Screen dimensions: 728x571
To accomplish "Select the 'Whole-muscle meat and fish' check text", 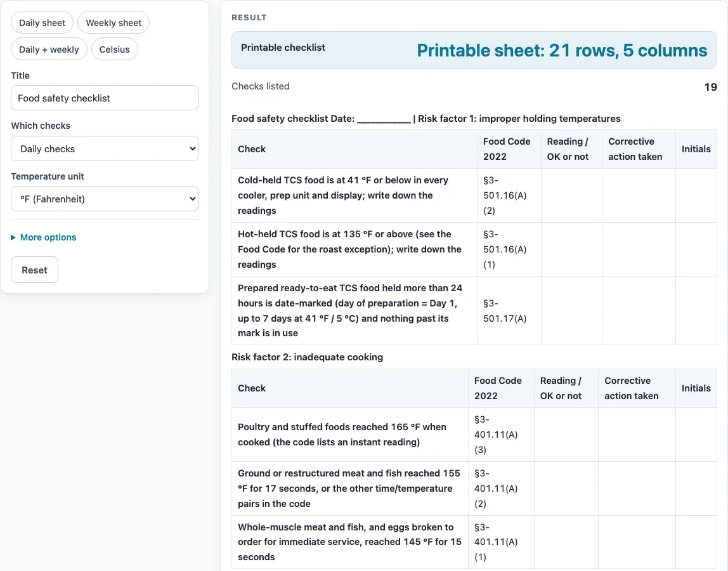I will point(349,542).
